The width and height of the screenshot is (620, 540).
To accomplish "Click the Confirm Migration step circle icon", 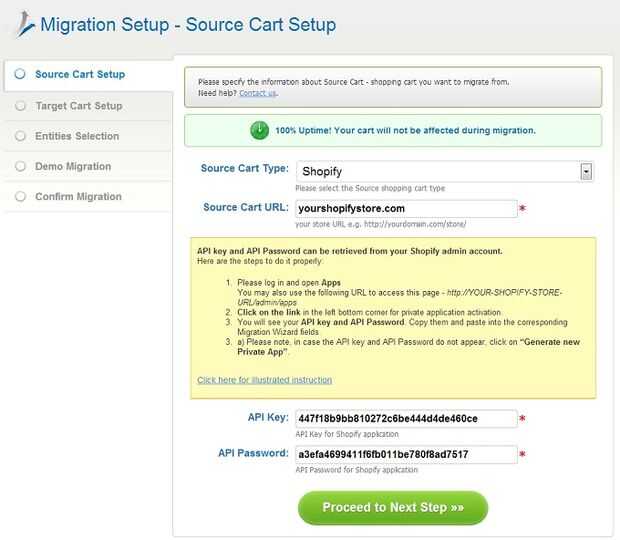I will pyautogui.click(x=20, y=197).
